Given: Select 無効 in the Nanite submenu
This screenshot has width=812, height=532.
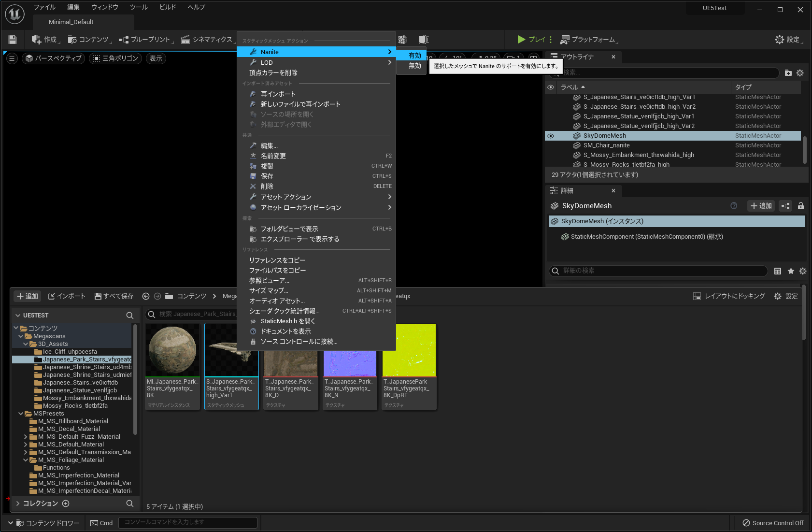Looking at the screenshot, I should (x=412, y=66).
